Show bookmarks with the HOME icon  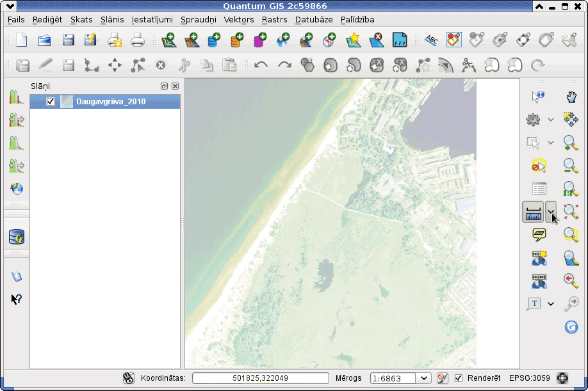tap(539, 281)
